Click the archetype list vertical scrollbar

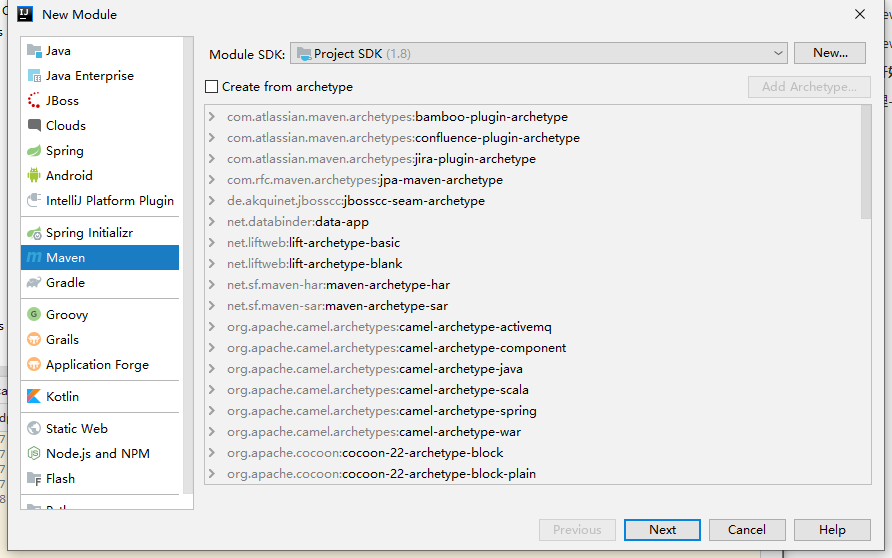pos(866,162)
